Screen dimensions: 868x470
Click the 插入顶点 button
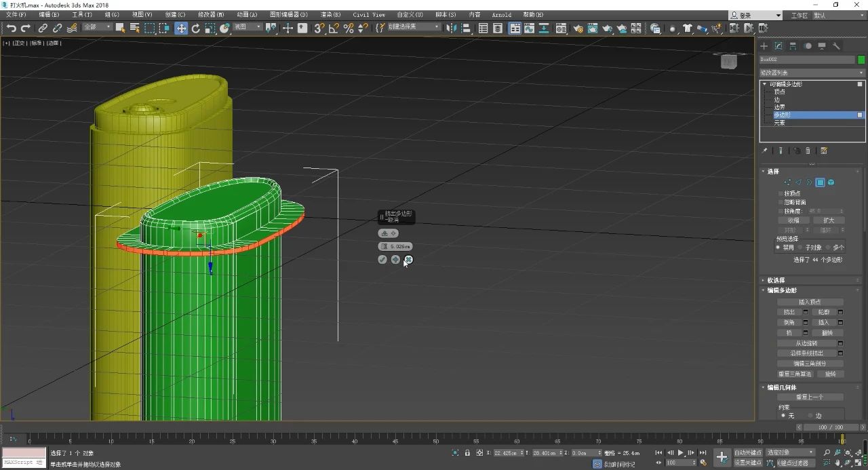(810, 302)
